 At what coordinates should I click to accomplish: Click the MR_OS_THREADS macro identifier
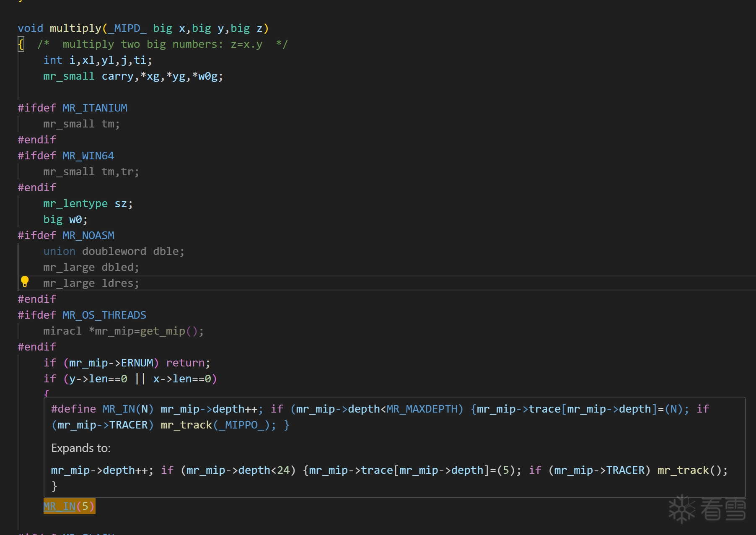coord(104,315)
